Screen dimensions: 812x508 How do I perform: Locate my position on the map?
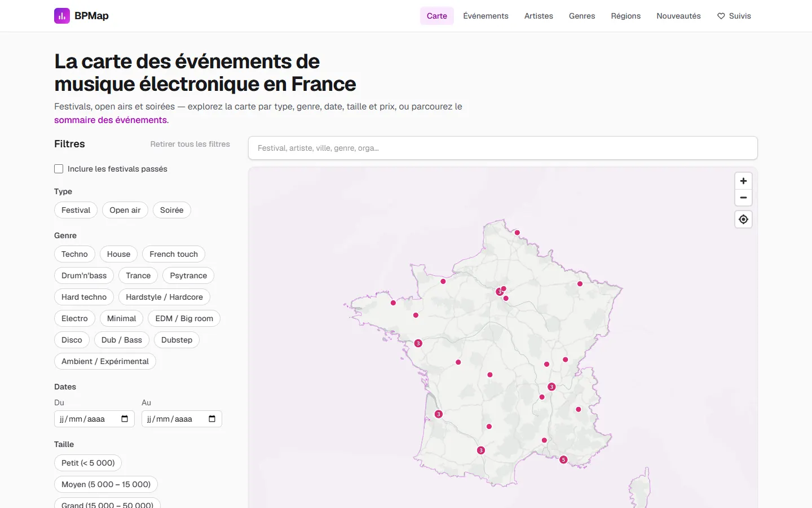[x=743, y=219]
